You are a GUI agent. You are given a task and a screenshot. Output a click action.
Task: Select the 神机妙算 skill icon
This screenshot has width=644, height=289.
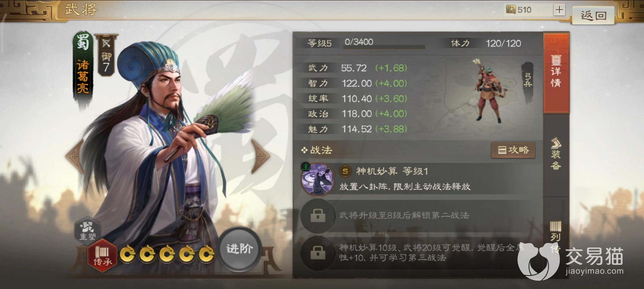[317, 179]
